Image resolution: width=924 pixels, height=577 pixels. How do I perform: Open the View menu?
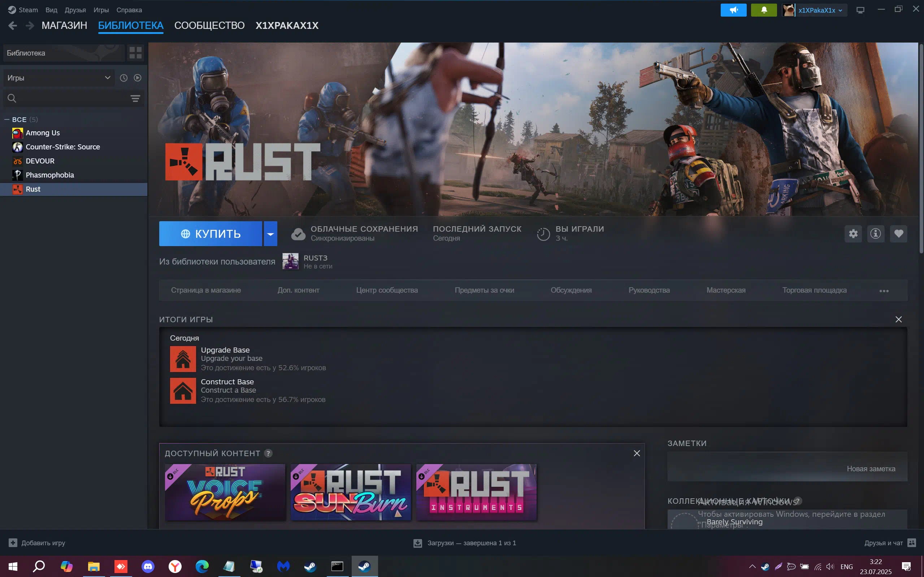click(51, 10)
